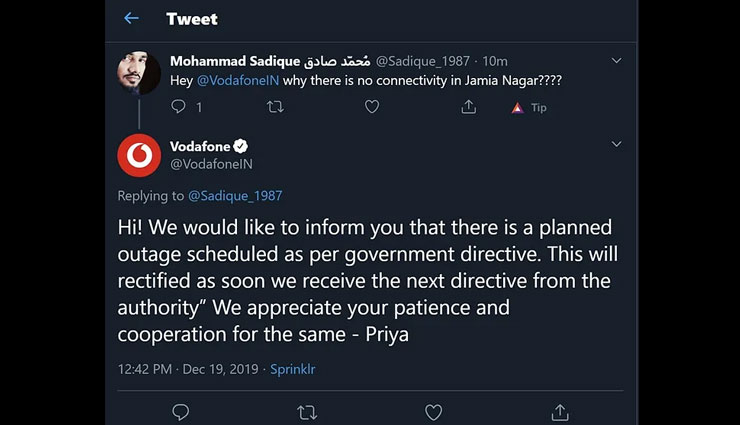This screenshot has height=425, width=740.
Task: Like the Vodafone reply
Action: click(x=433, y=411)
